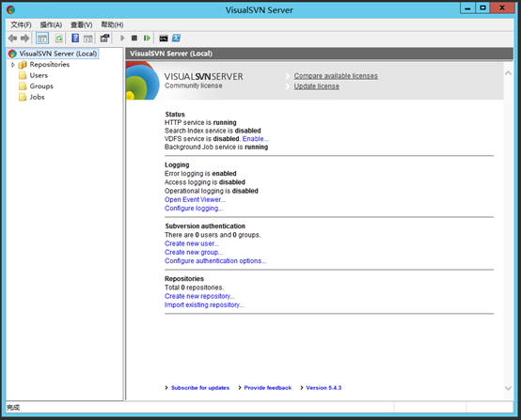Click Import existing repository link

point(204,304)
